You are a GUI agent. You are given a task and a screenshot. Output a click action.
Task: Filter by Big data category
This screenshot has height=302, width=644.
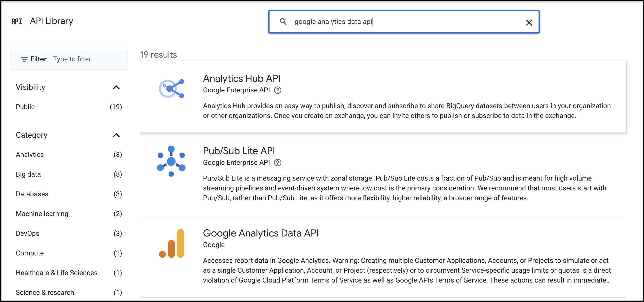69,174
